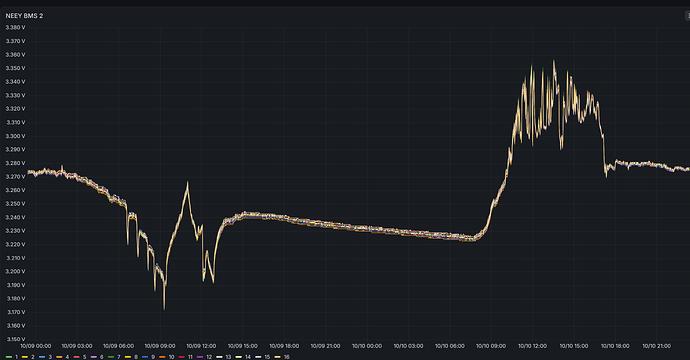Click the 3.170 V y-axis label
The width and height of the screenshot is (690, 360).
pyautogui.click(x=15, y=312)
